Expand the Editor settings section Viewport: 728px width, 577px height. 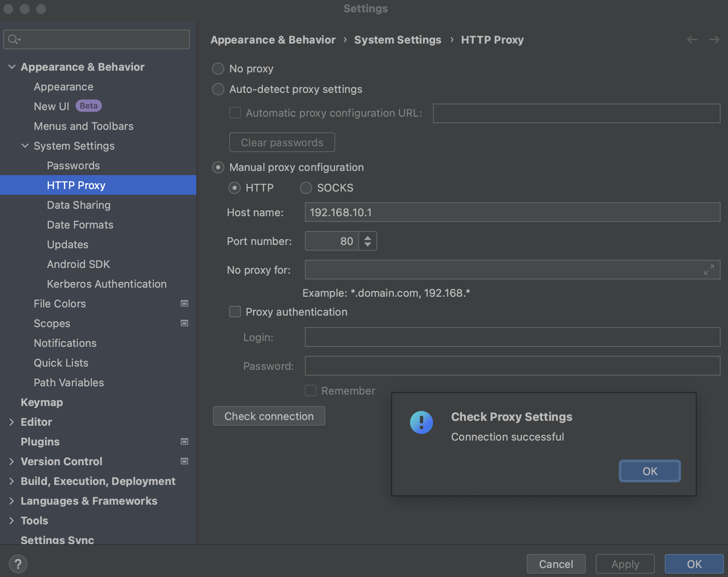[x=12, y=422]
